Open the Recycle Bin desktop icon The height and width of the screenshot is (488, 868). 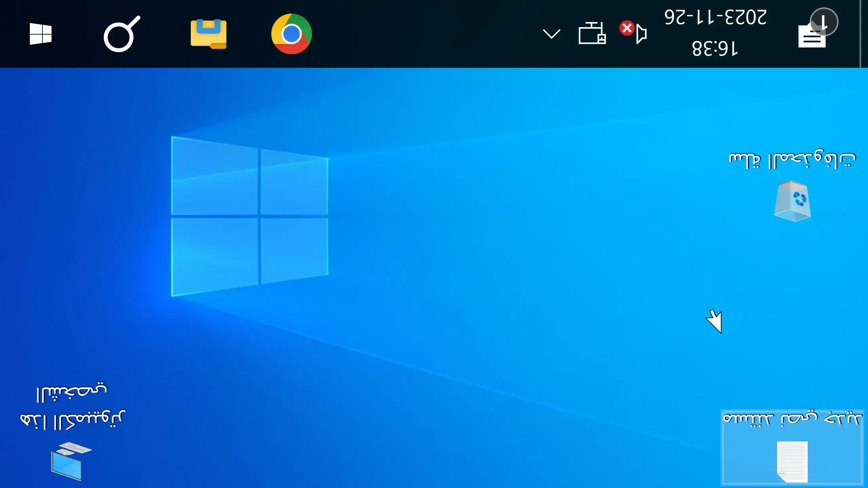792,201
